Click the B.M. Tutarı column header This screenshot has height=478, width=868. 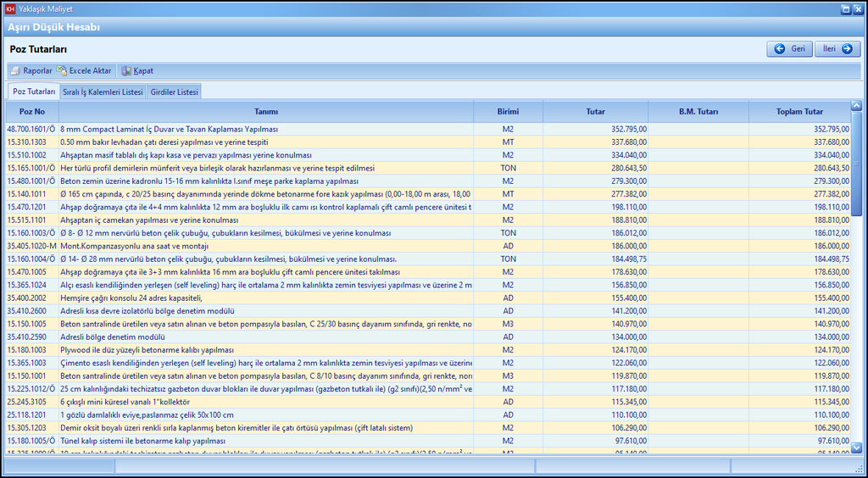(x=698, y=111)
